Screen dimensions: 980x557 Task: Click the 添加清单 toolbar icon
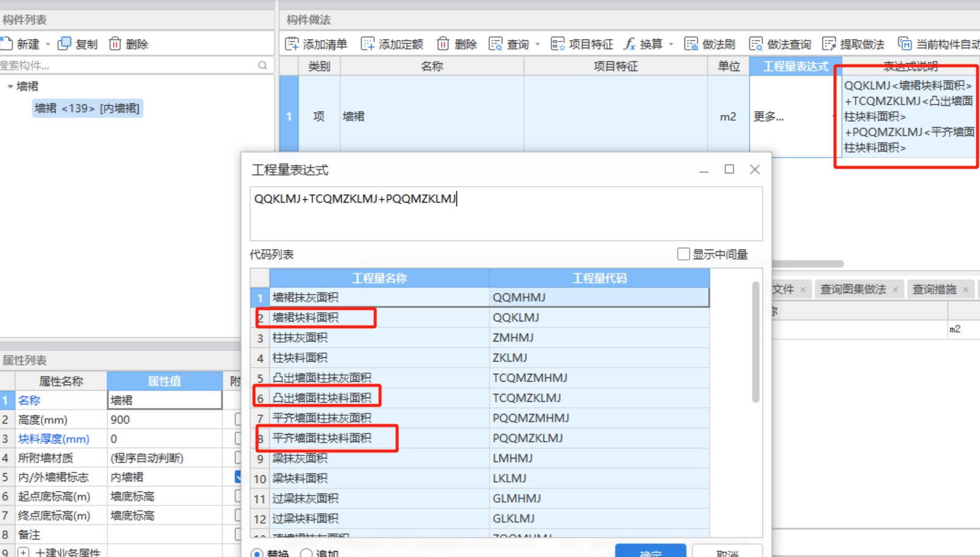click(292, 44)
